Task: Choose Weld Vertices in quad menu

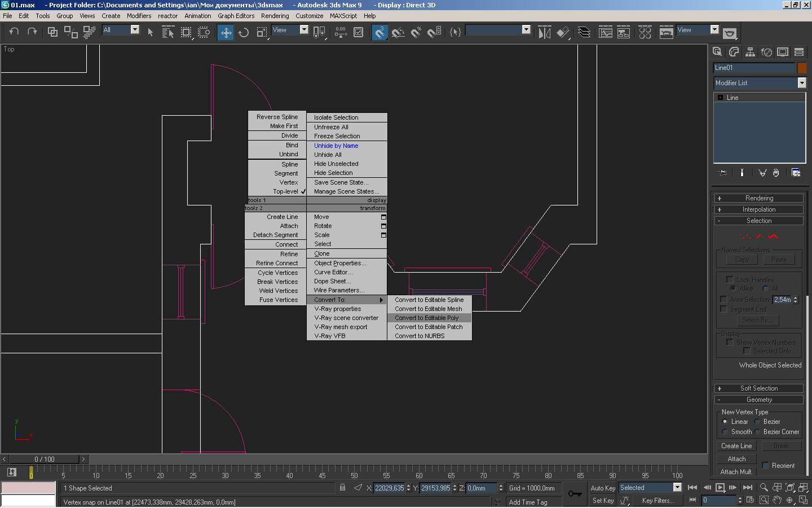Action: [276, 291]
